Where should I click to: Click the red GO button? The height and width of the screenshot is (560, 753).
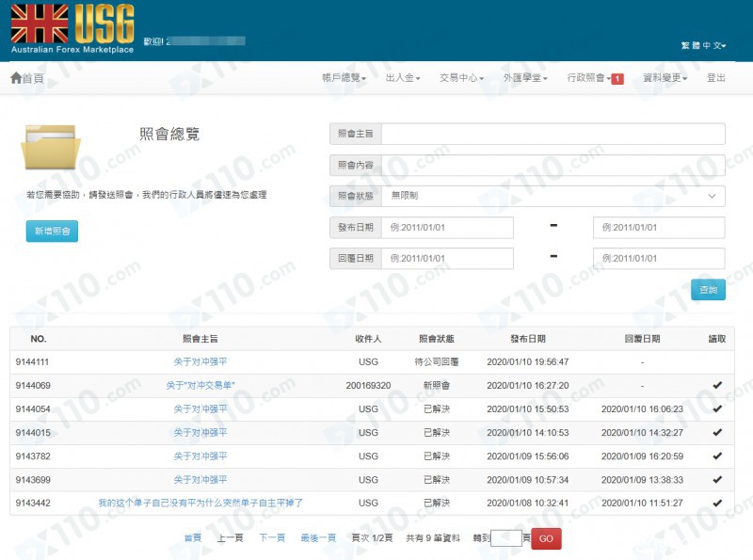point(547,538)
